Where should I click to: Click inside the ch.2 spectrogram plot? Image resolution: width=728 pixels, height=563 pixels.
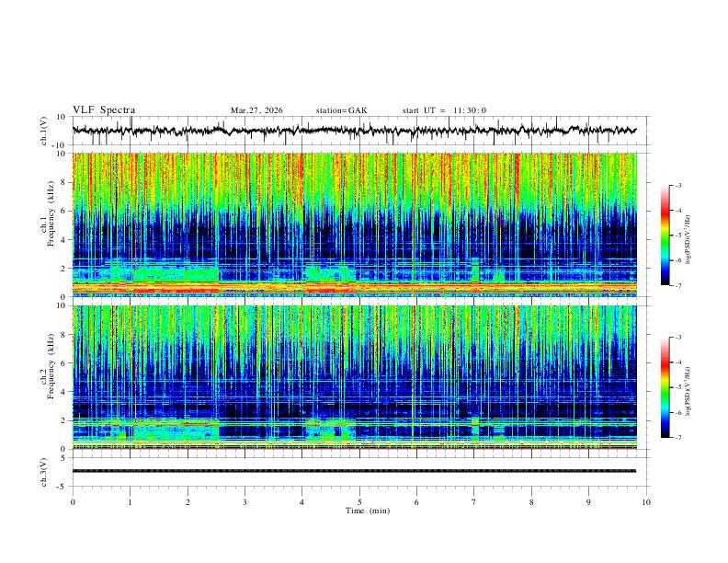point(355,377)
